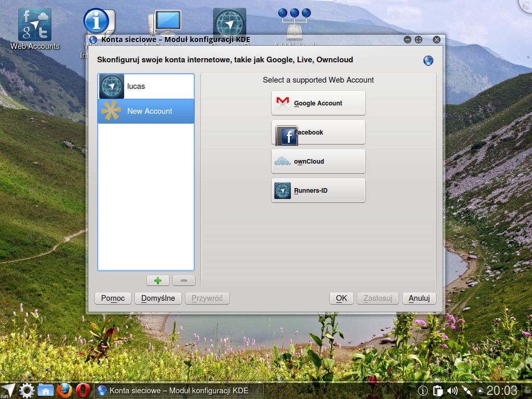Click the Runners-ID compass icon in button
This screenshot has width=532, height=399.
pos(283,191)
